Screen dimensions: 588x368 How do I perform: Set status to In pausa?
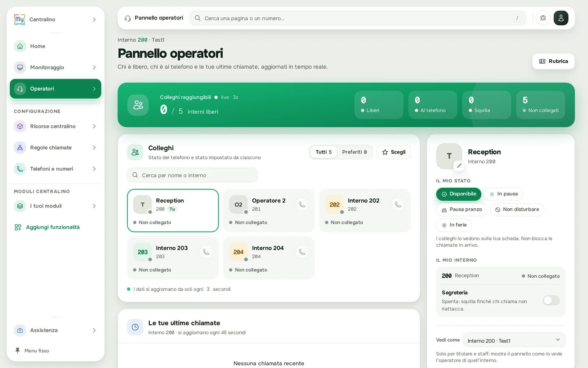(x=503, y=194)
